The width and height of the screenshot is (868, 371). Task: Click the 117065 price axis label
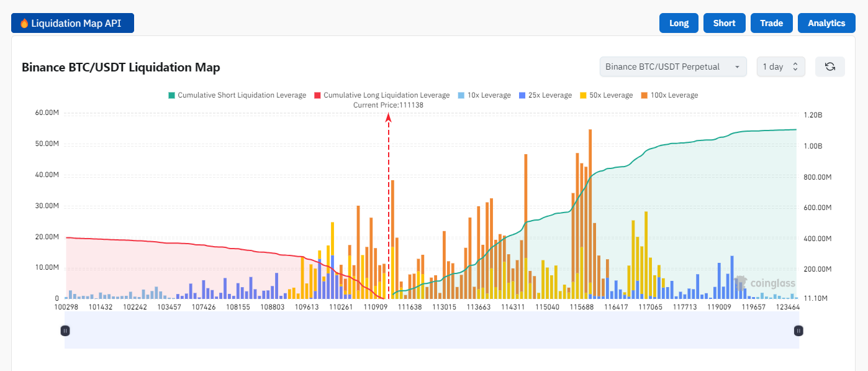[650, 307]
